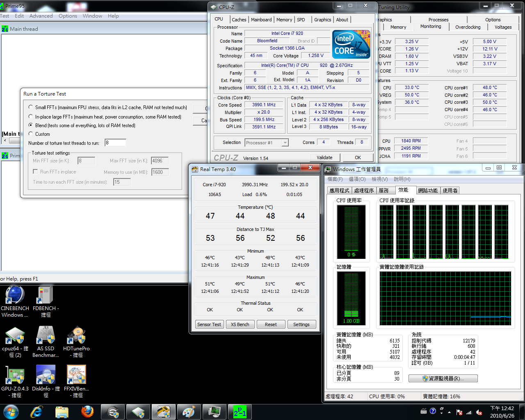Select Custom torture test option
This screenshot has height=420, width=525.
click(31, 134)
